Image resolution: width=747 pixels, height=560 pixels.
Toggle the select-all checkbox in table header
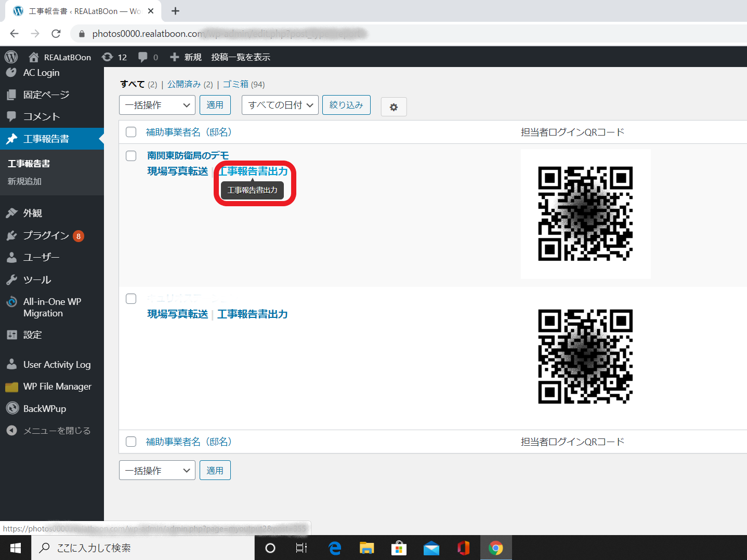point(131,132)
